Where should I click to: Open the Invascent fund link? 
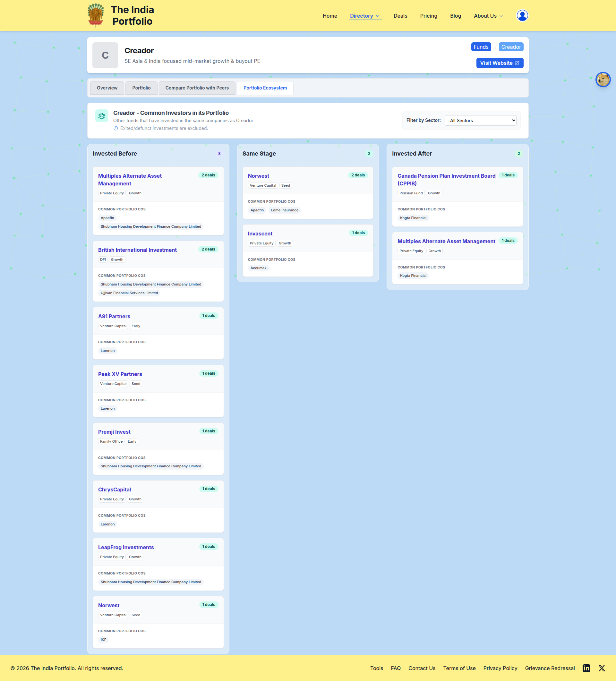point(260,234)
